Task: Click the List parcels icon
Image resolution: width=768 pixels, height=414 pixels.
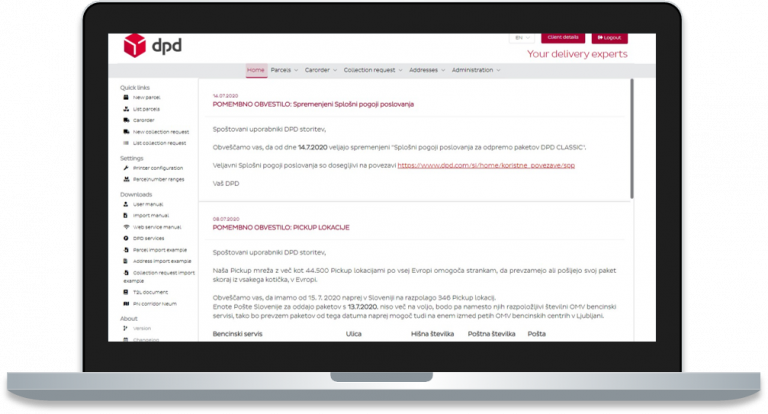Action: point(126,109)
